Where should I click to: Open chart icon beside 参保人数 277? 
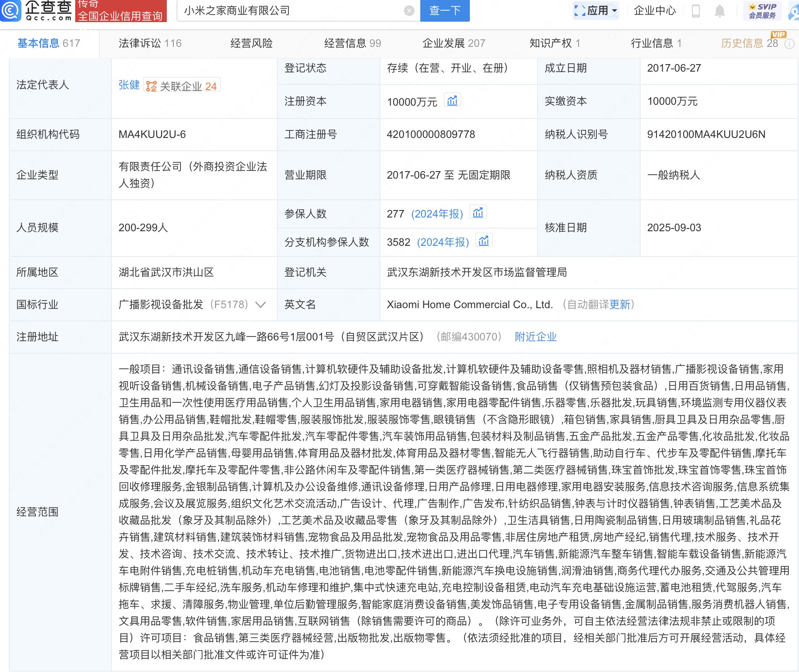point(478,213)
